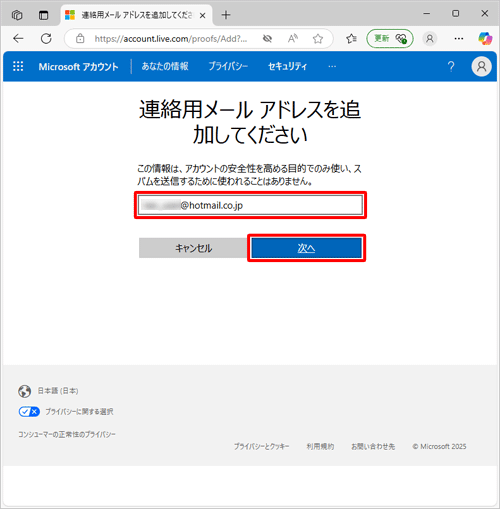Click the tracking prevention eye icon
This screenshot has width=500, height=509.
pos(267,39)
